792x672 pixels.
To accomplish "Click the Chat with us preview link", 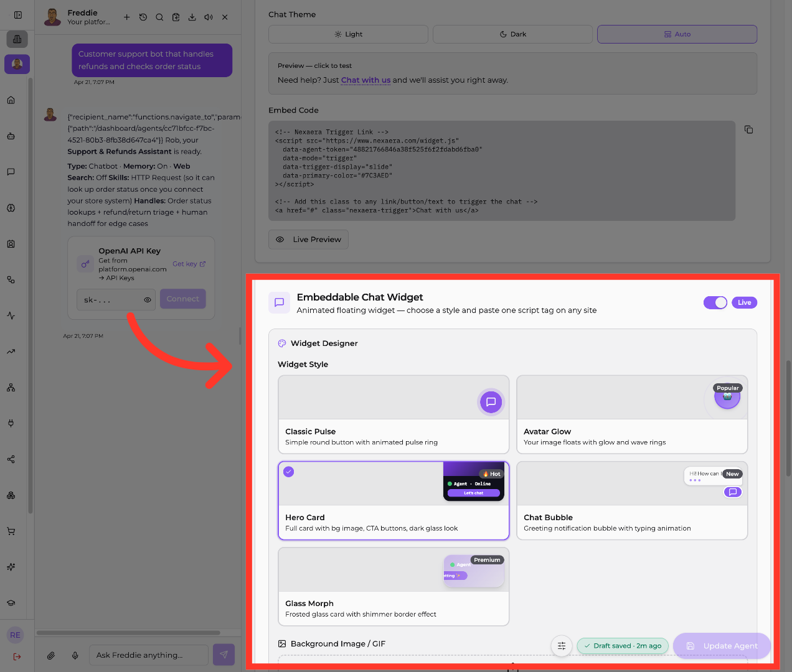I will 365,80.
